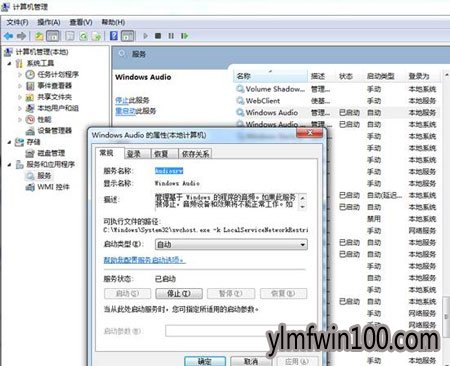Click the 确定 button
The width and height of the screenshot is (450, 366).
coord(205,361)
